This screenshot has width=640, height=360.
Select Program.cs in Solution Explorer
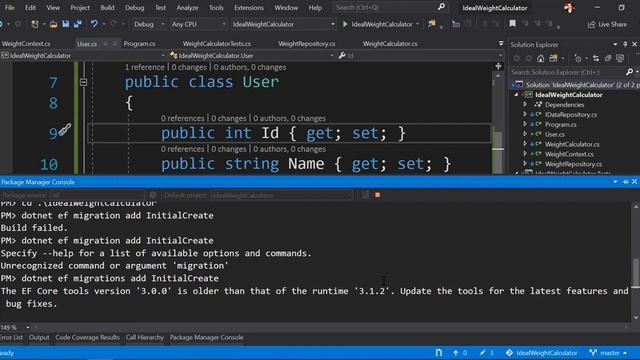tap(560, 124)
